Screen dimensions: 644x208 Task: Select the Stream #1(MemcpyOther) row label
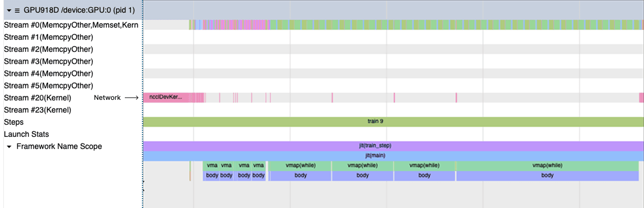[49, 38]
